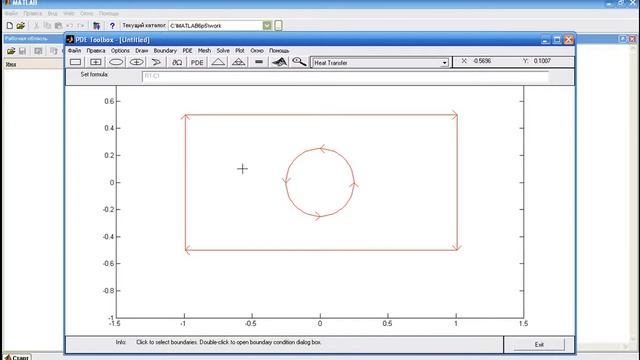The image size is (640, 360).
Task: Solve PDE with equals sign button
Action: [259, 62]
